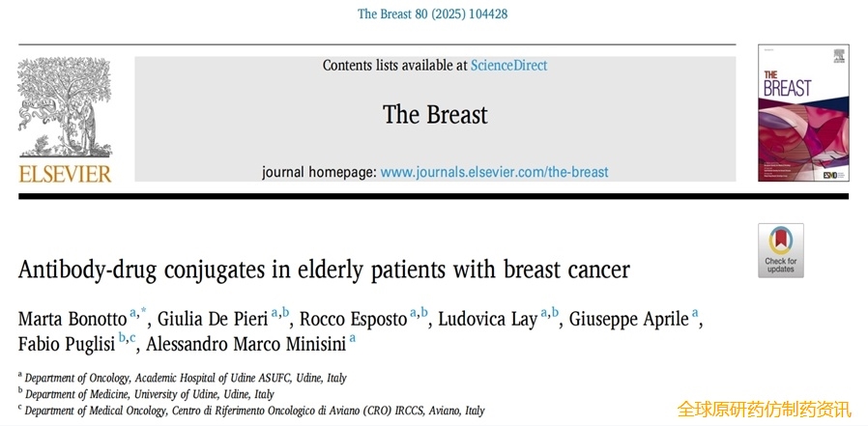Click author name Giulia De Pieri

coord(213,320)
